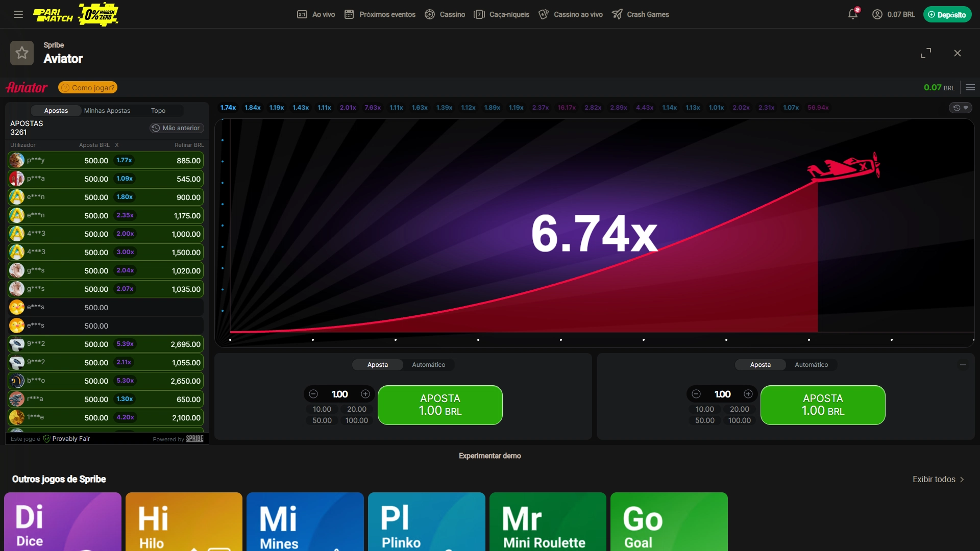
Task: Decrease right bet amount with minus
Action: click(x=696, y=394)
